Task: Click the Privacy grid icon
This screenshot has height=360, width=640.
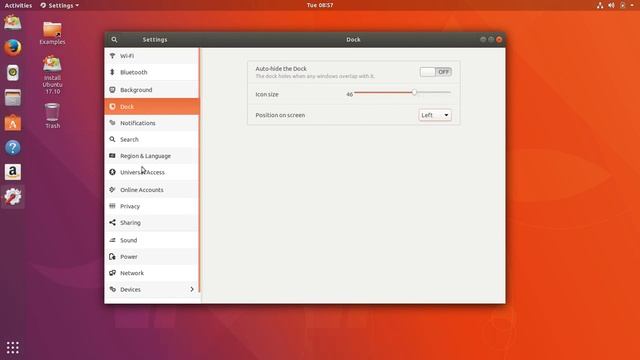Action: (112, 206)
